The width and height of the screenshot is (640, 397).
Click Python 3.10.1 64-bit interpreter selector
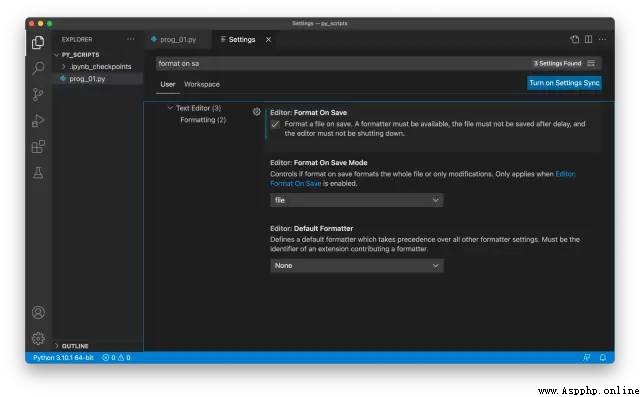click(63, 357)
